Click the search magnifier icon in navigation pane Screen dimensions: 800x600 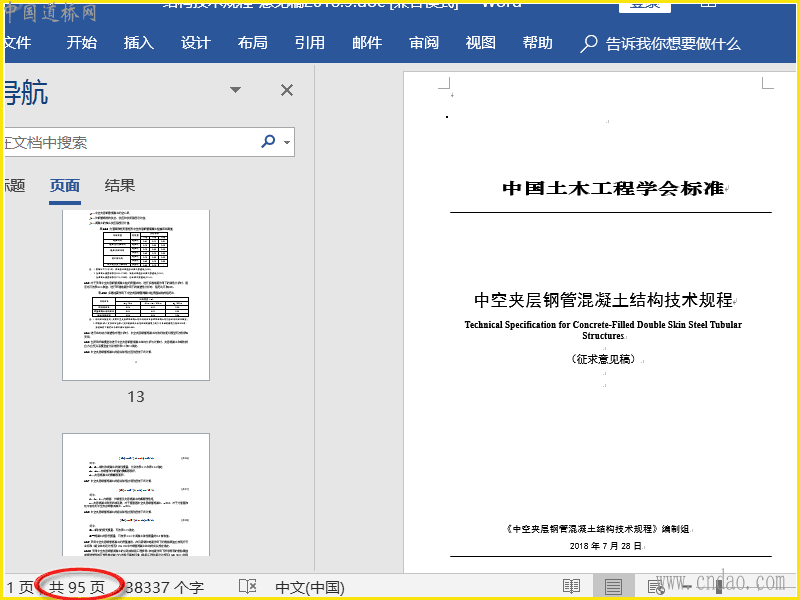click(268, 141)
